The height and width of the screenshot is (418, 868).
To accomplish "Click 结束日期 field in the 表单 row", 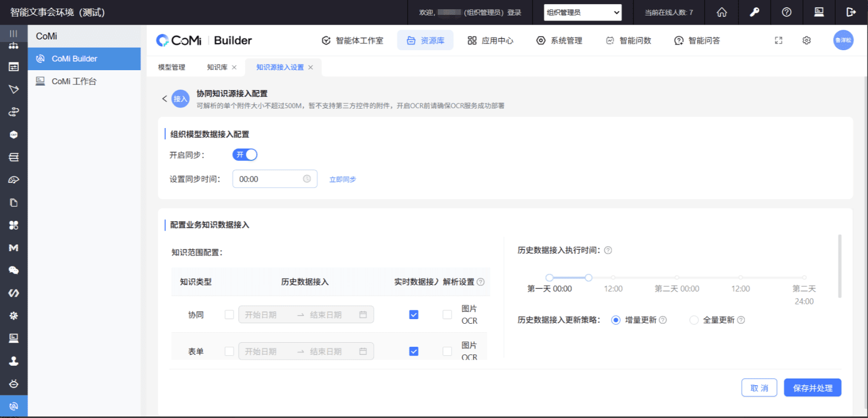I will pos(326,351).
